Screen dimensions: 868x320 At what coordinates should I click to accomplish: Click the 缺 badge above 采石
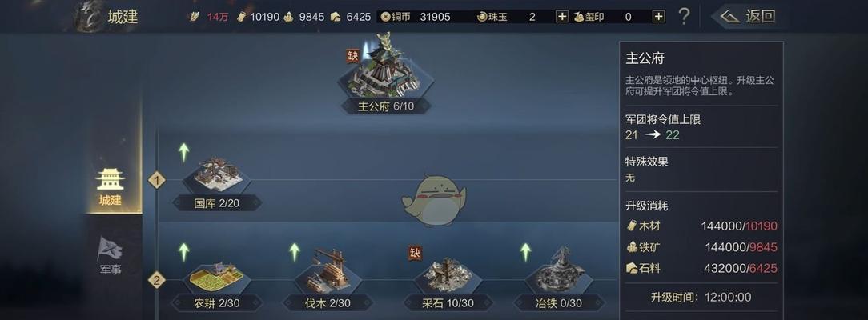[x=415, y=254]
